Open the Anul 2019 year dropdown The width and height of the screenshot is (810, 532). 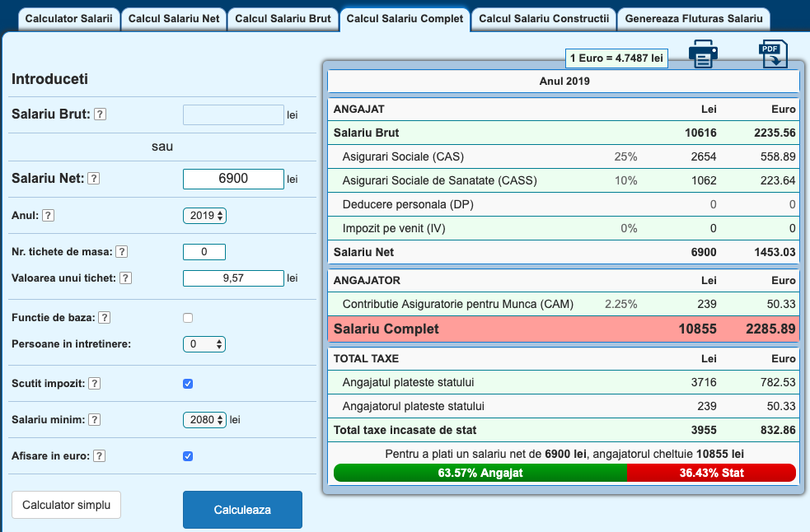pos(204,216)
